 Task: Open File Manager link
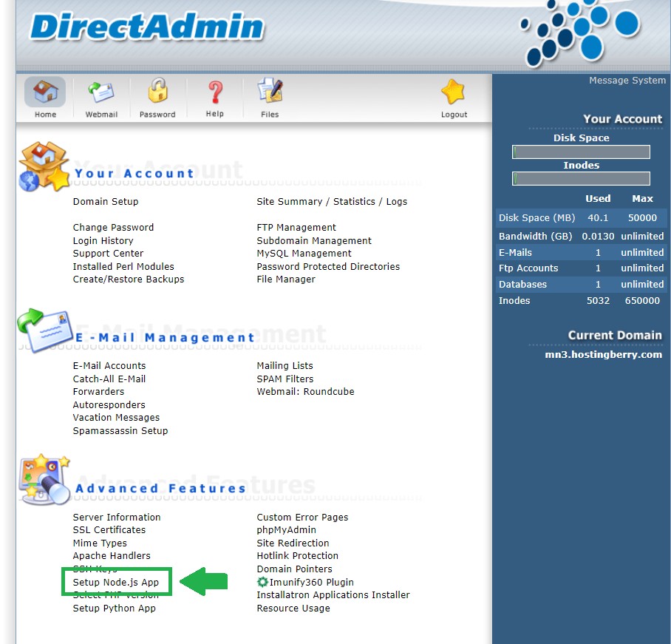286,279
